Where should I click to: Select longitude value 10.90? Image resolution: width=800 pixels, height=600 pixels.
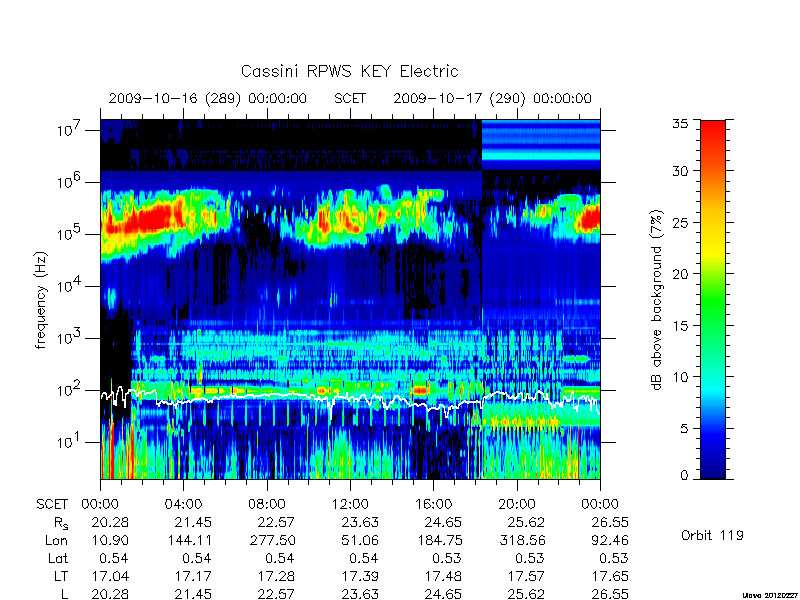[x=110, y=540]
